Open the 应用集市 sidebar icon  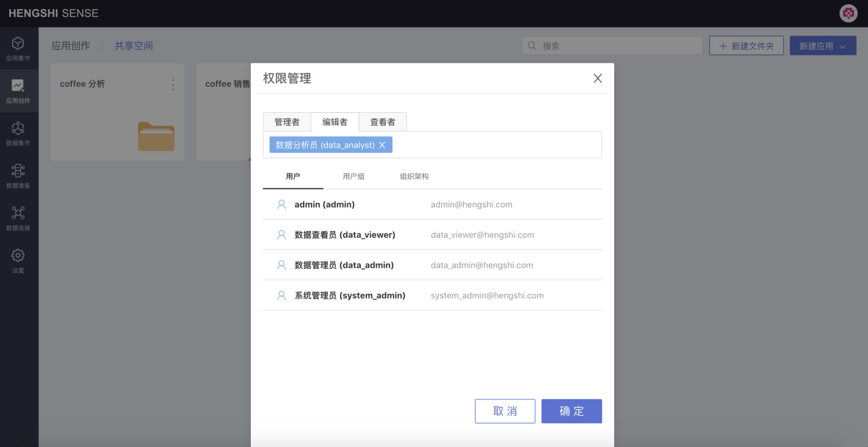pos(18,48)
